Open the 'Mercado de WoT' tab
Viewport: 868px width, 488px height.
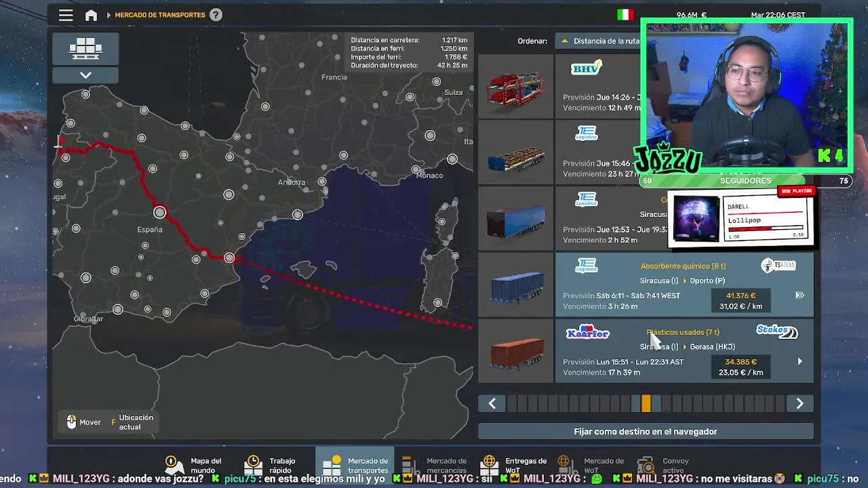click(x=591, y=465)
